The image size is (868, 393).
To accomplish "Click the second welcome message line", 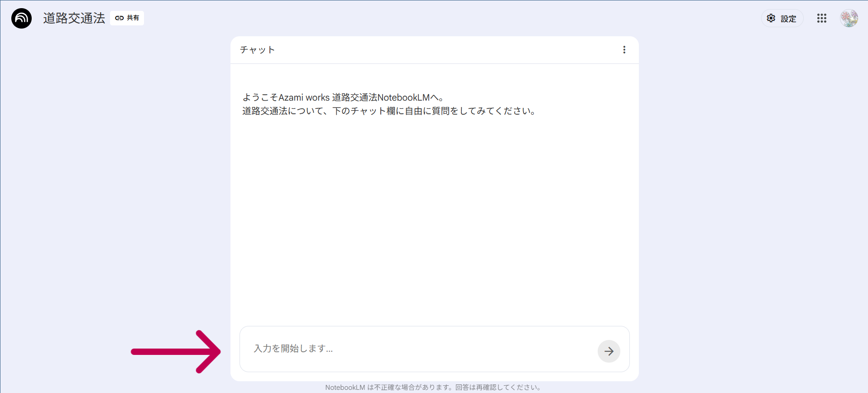I will click(x=389, y=111).
